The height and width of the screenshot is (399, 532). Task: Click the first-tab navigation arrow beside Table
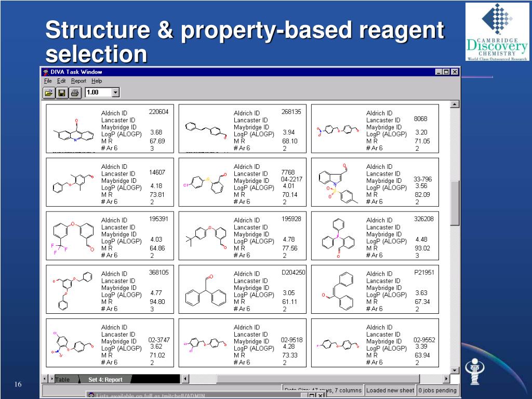click(45, 379)
